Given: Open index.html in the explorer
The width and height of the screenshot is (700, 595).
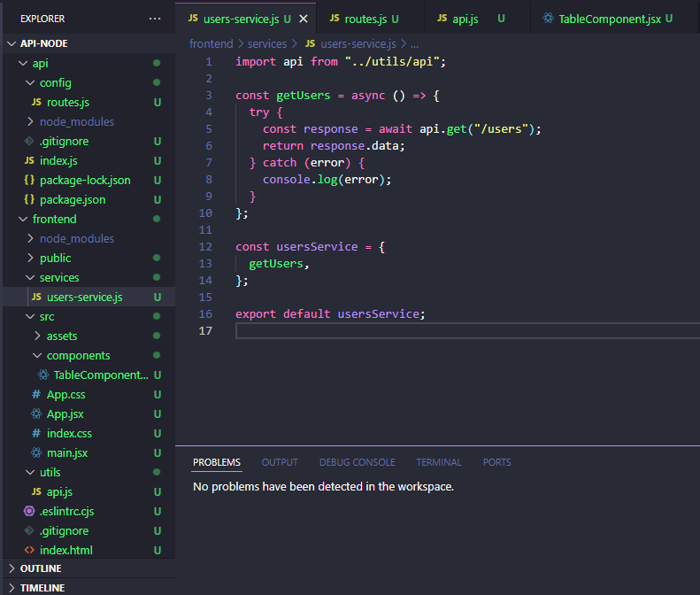Looking at the screenshot, I should [65, 550].
